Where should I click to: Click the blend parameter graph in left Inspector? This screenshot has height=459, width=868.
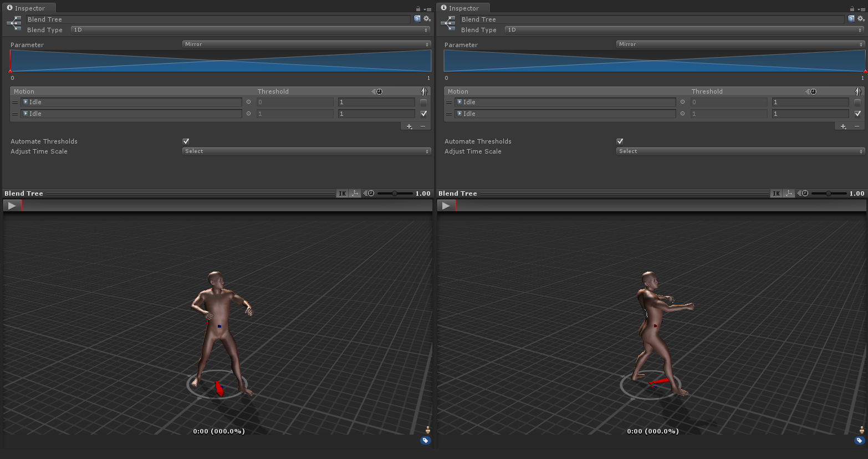pos(221,61)
